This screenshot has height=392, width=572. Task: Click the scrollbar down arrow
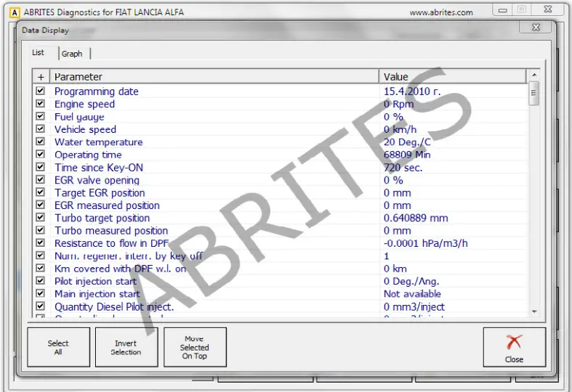534,311
